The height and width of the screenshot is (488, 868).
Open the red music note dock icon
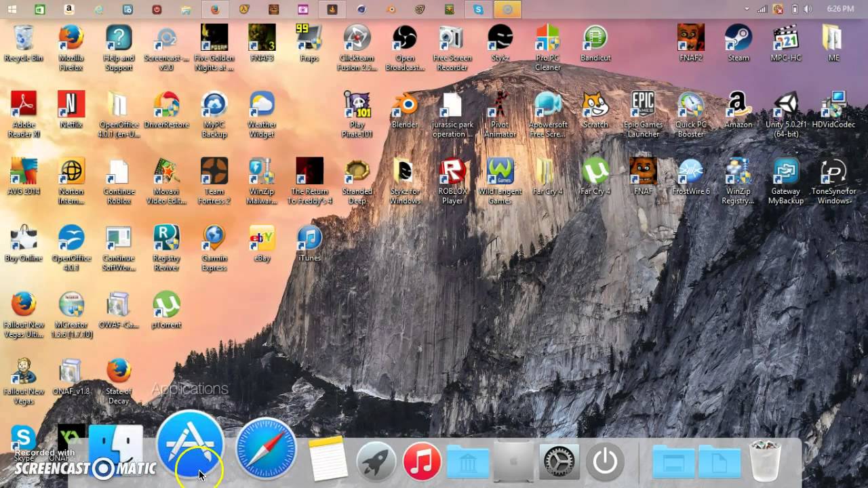422,461
